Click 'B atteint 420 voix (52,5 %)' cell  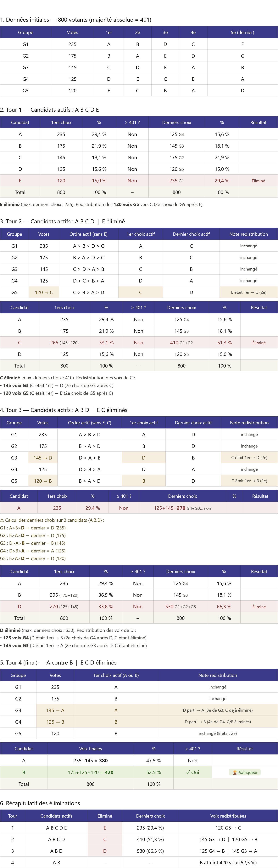(x=228, y=863)
